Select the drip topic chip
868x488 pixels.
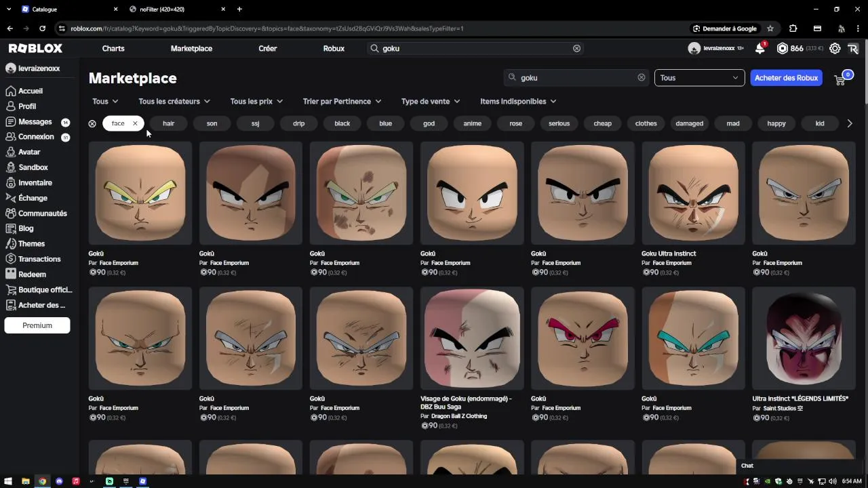coord(298,123)
